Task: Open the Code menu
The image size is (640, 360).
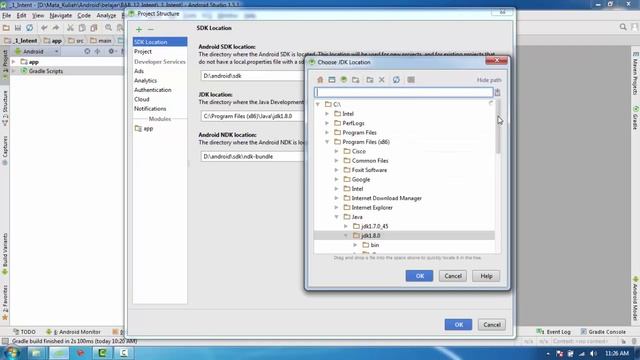Action: pyautogui.click(x=84, y=16)
